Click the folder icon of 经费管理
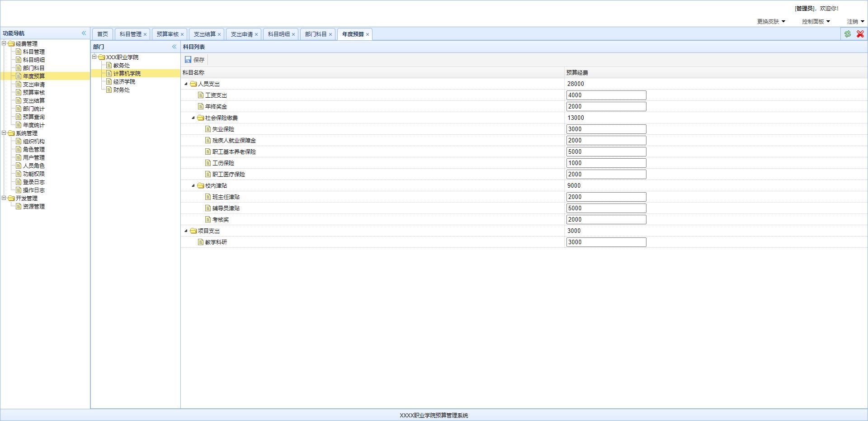 [11, 43]
